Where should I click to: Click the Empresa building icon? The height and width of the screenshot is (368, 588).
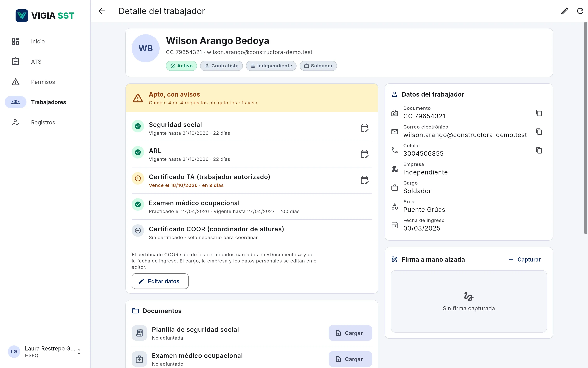pyautogui.click(x=395, y=169)
